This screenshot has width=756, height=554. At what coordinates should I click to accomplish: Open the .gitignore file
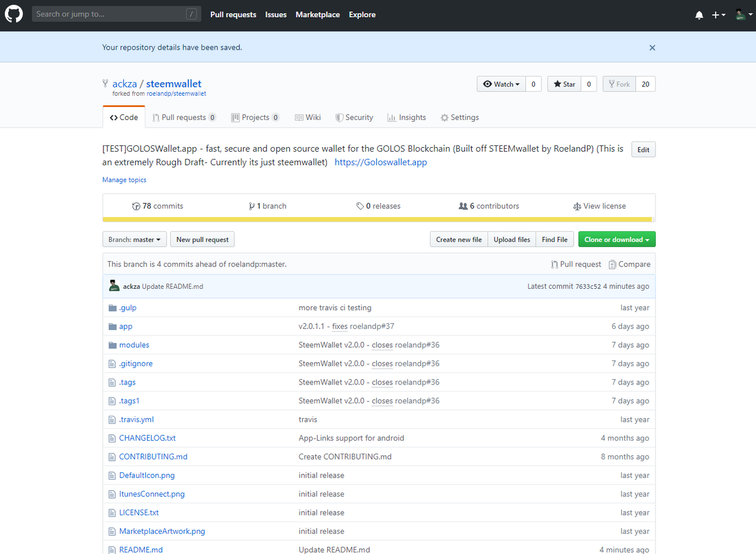click(x=136, y=363)
